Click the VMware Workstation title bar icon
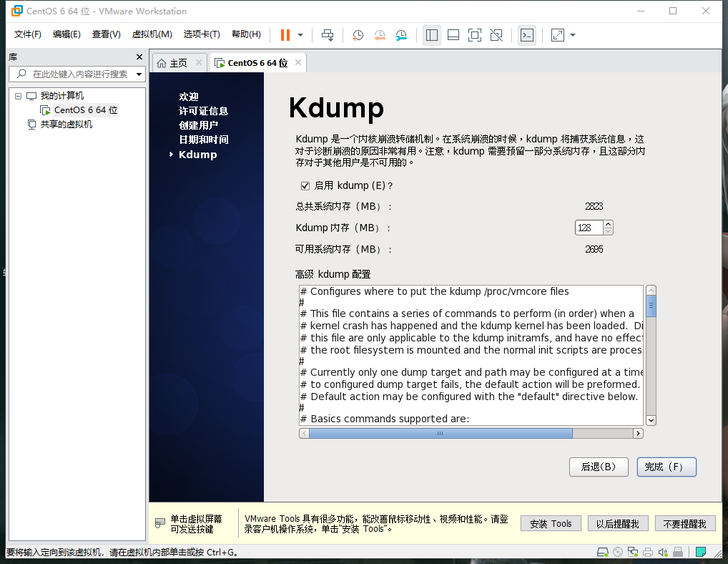 pyautogui.click(x=16, y=11)
